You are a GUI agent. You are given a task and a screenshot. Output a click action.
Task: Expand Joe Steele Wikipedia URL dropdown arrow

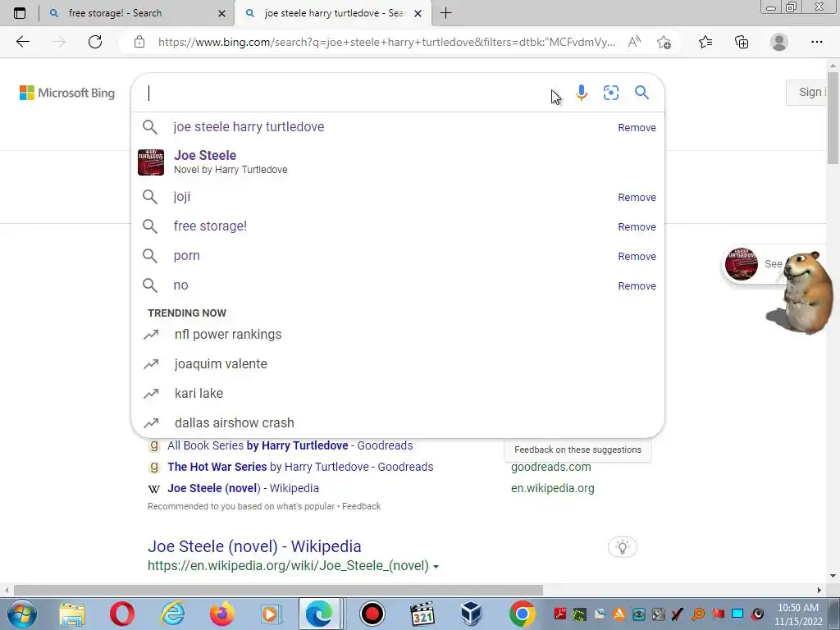(x=436, y=567)
